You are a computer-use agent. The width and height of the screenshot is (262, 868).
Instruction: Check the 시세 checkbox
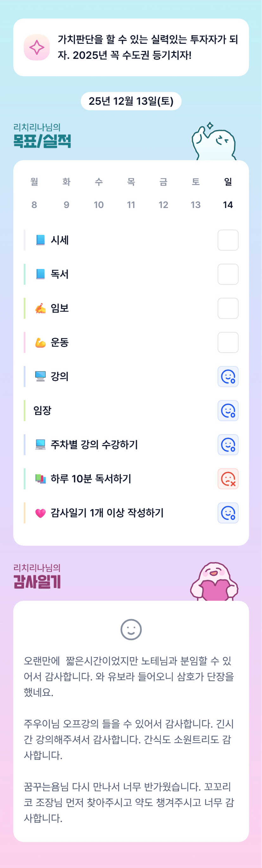228,240
